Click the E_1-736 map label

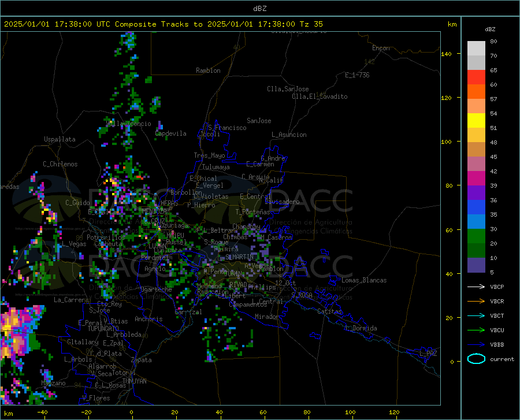(x=357, y=75)
